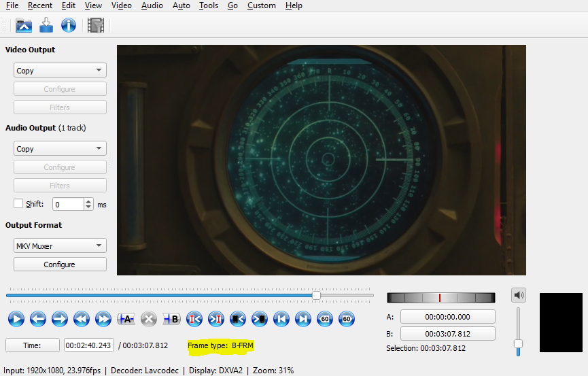This screenshot has height=376, width=588.
Task: Show file information with the blue info icon
Action: [x=69, y=26]
